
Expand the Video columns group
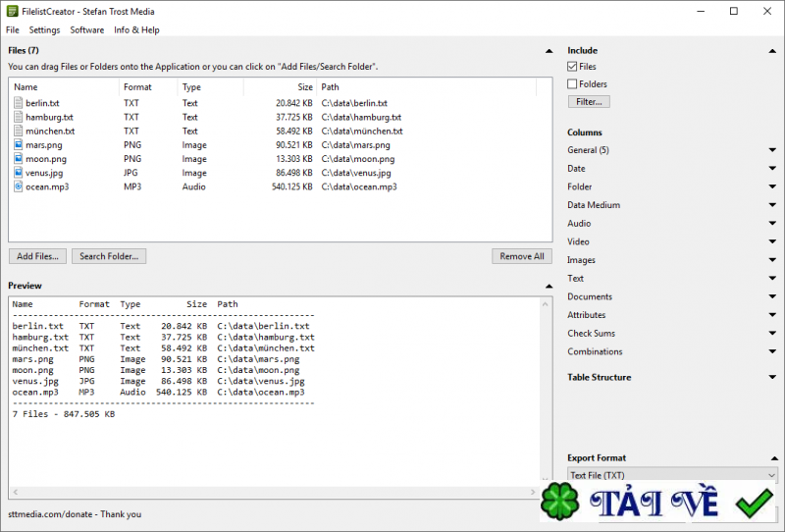click(x=772, y=241)
